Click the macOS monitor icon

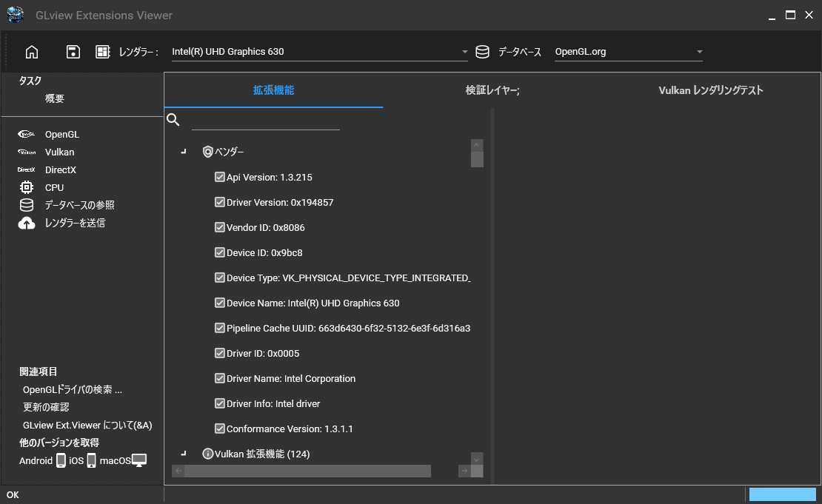pyautogui.click(x=139, y=460)
